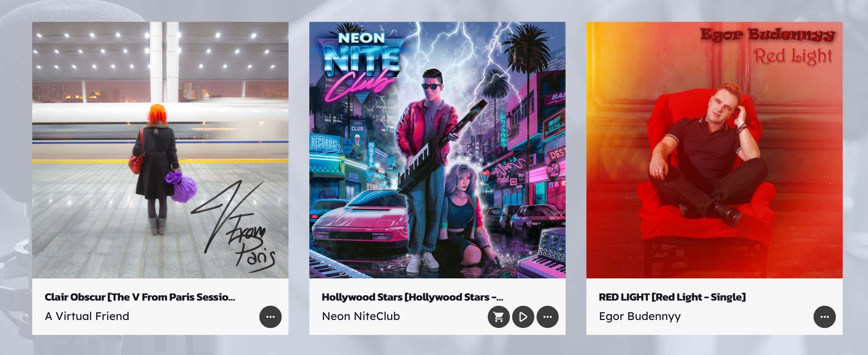Open more options for Clair Obscur track

(271, 317)
